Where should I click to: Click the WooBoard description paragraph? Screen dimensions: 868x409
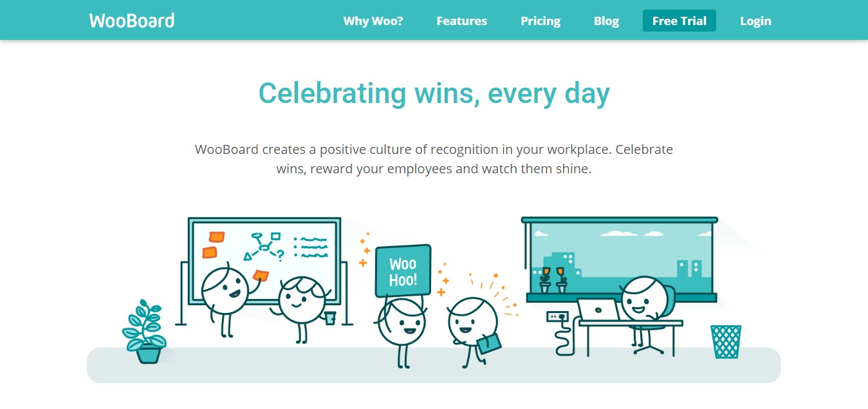[434, 160]
